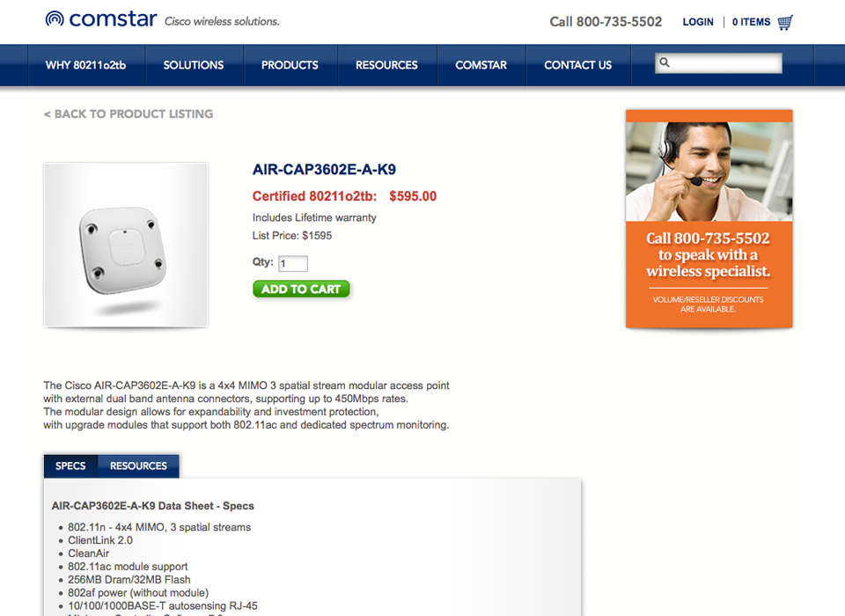Click the AIR-CAP3602E-A-K9 product title
The height and width of the screenshot is (616, 845).
[325, 169]
